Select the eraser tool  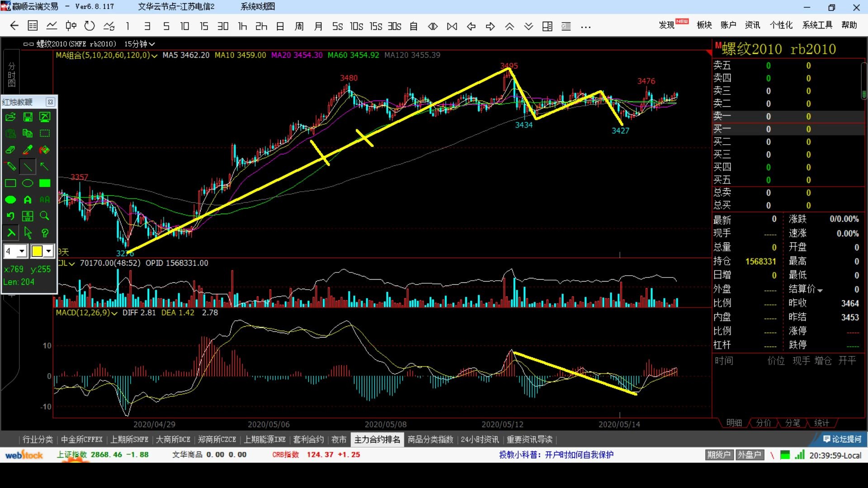10,150
